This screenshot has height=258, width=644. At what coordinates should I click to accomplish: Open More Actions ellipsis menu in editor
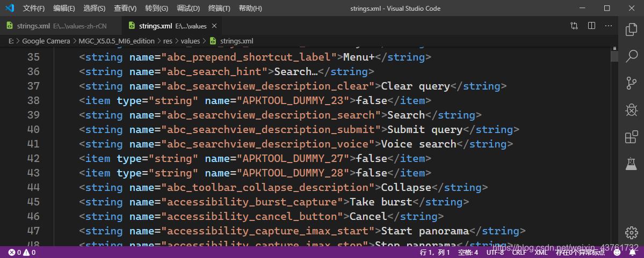(609, 26)
